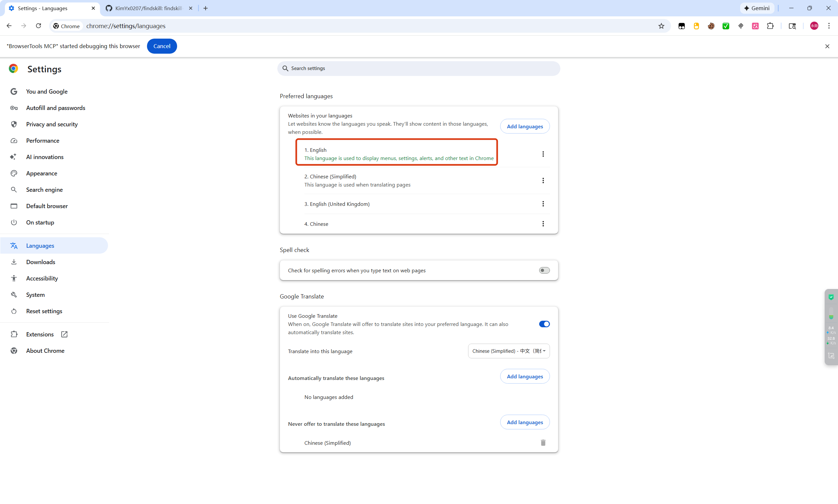Screen dimensions: 838x504
Task: Open more actions for English (United Kingdom)
Action: (543, 204)
